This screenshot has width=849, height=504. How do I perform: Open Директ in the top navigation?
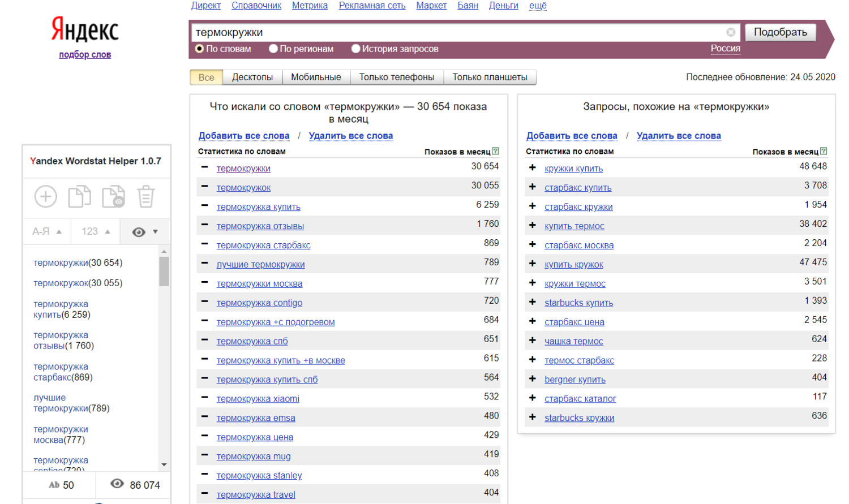click(x=206, y=6)
